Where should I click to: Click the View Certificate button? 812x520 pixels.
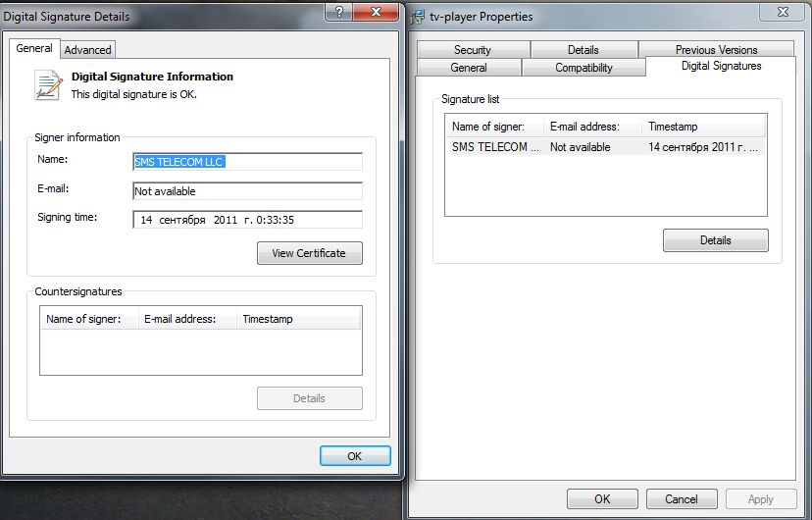[x=310, y=253]
